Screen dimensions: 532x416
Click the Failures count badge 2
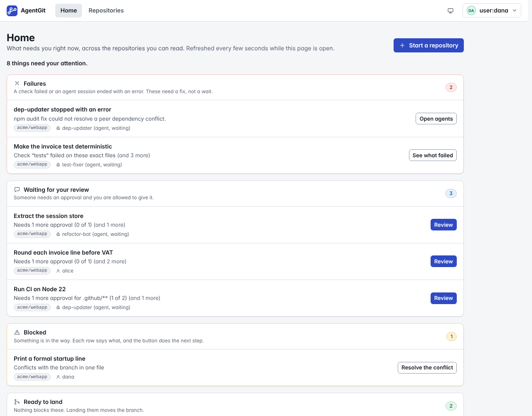[x=451, y=87]
